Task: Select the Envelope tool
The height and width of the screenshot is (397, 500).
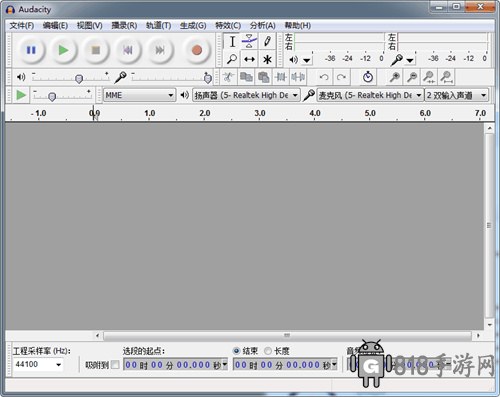Action: [x=249, y=42]
